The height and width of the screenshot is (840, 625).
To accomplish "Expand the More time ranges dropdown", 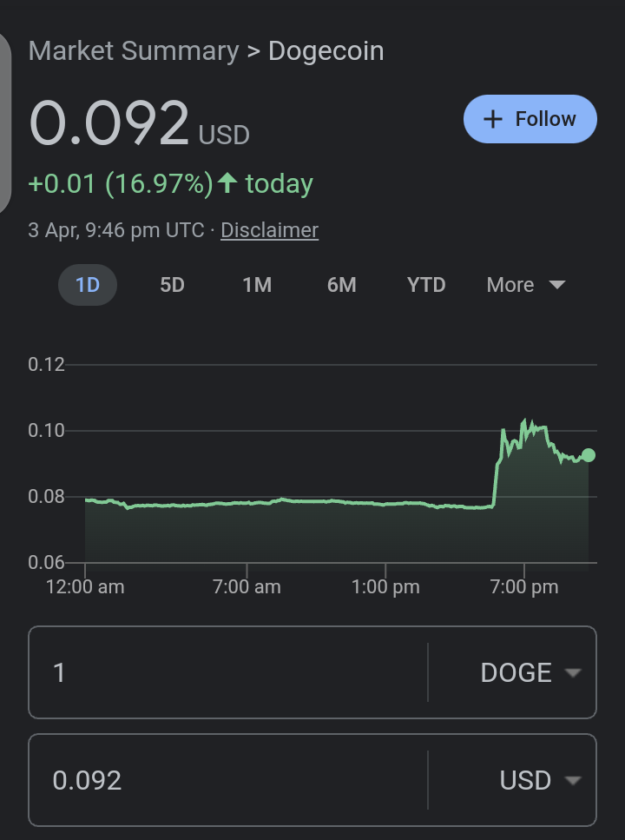I will [x=526, y=284].
